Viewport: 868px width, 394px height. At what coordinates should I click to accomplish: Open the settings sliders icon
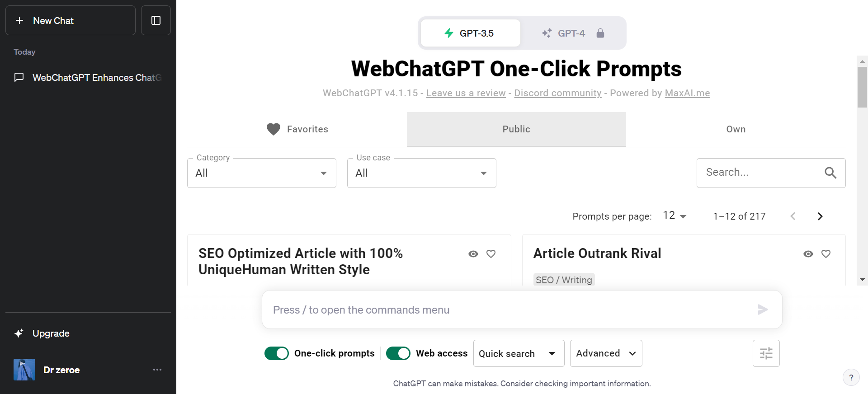766,353
